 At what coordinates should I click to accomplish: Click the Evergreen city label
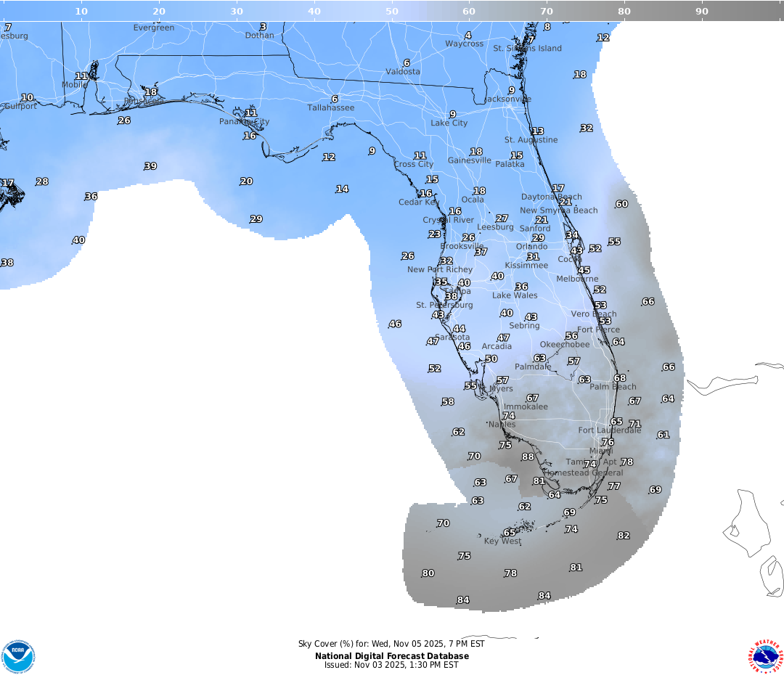pyautogui.click(x=154, y=28)
